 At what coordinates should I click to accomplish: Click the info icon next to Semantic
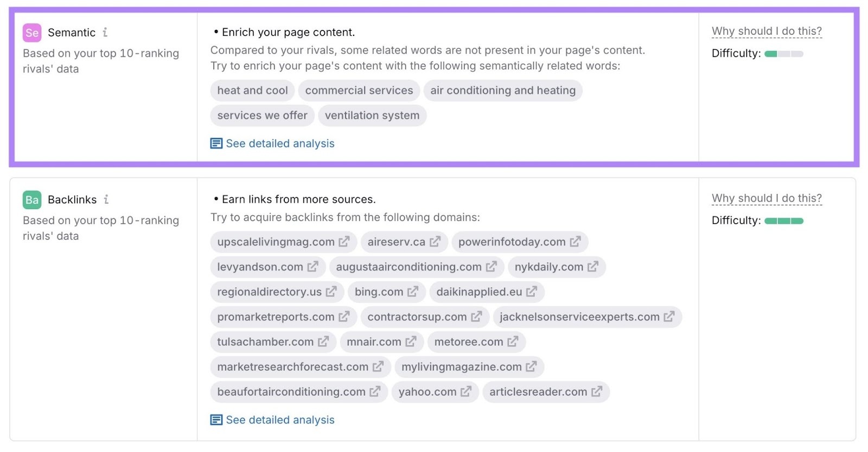pos(105,33)
